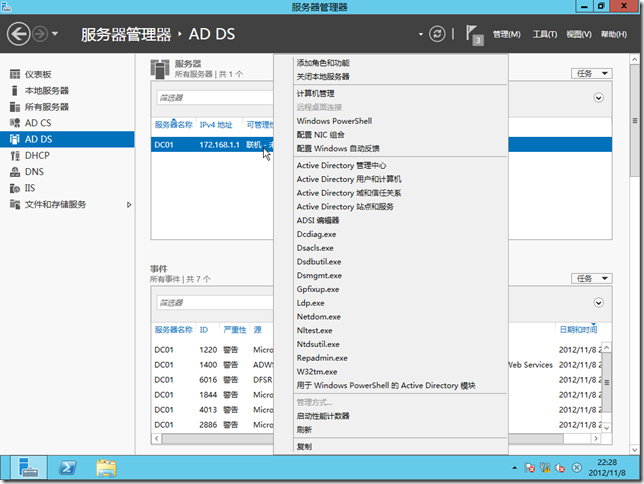Open the navigation history dropdown arrow

[55, 34]
